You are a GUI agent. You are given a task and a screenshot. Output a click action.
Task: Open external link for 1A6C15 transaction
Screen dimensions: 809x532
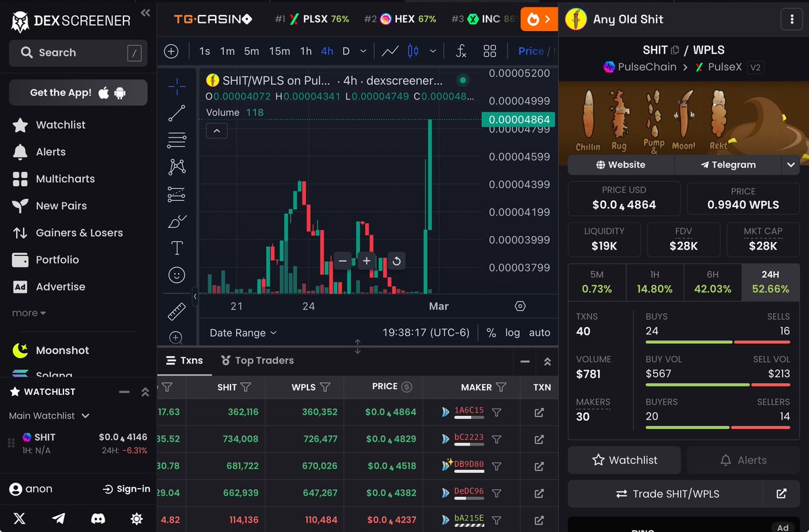point(539,412)
